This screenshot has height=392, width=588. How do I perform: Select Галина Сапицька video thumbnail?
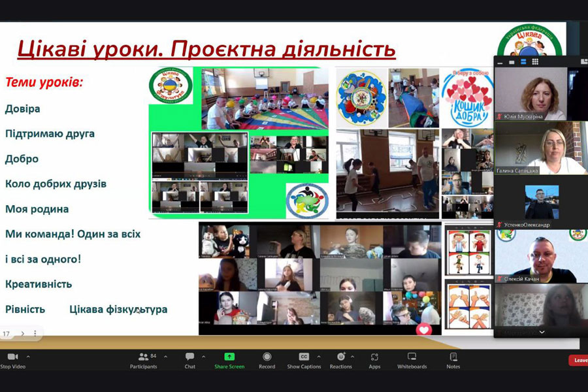point(540,148)
